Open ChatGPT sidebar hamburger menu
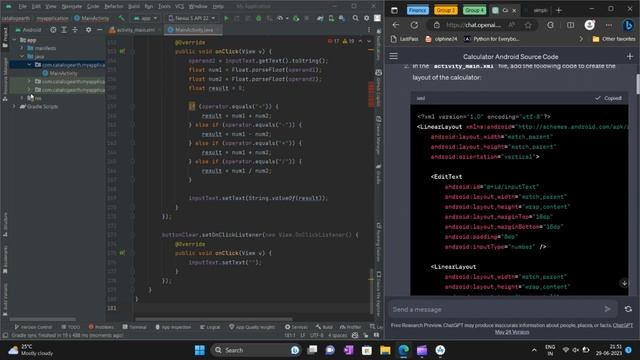 pos(393,56)
